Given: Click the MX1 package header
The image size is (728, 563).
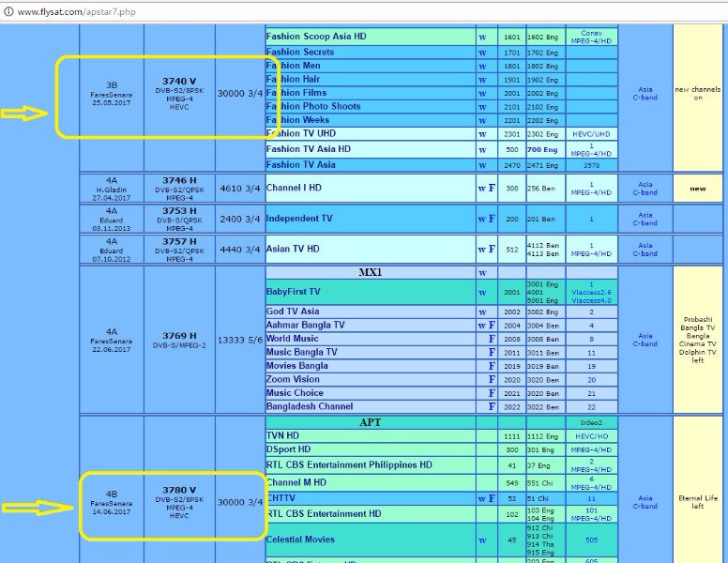Looking at the screenshot, I should point(370,272).
